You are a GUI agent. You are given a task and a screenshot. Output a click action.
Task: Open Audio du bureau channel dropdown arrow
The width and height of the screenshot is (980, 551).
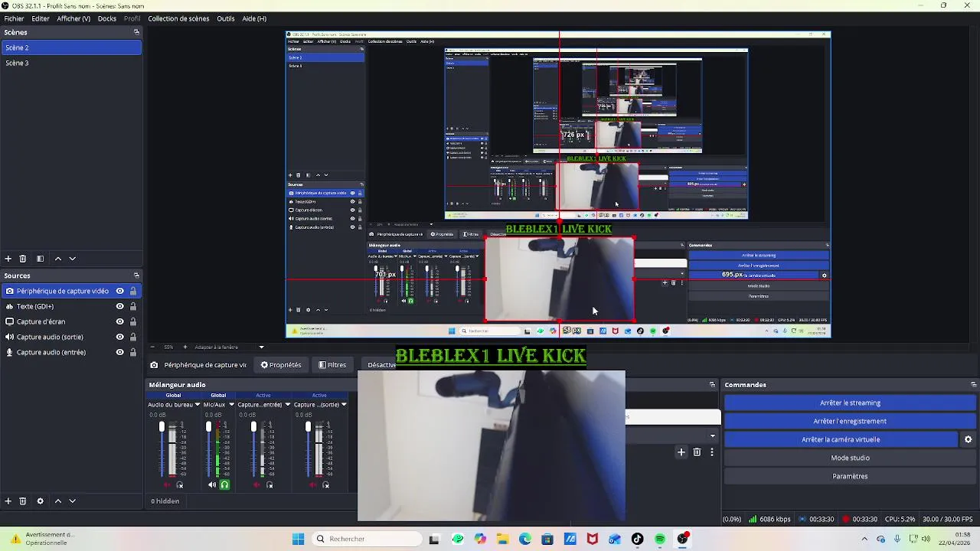point(198,405)
